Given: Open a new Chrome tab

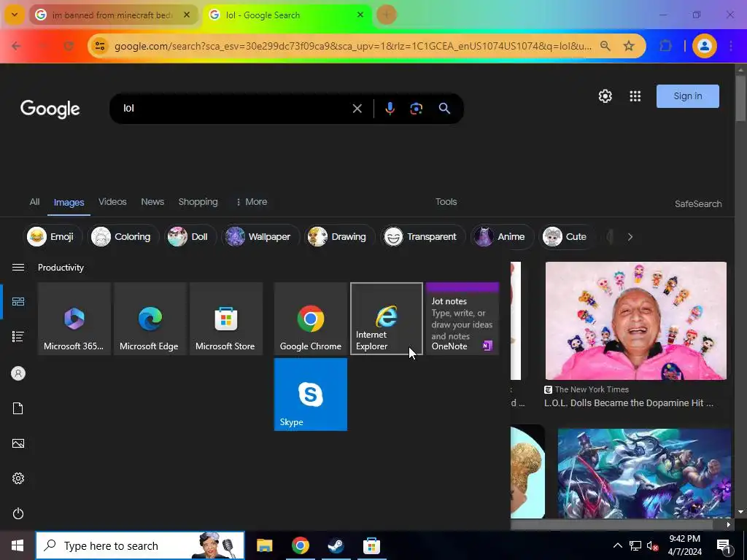Looking at the screenshot, I should coord(387,15).
